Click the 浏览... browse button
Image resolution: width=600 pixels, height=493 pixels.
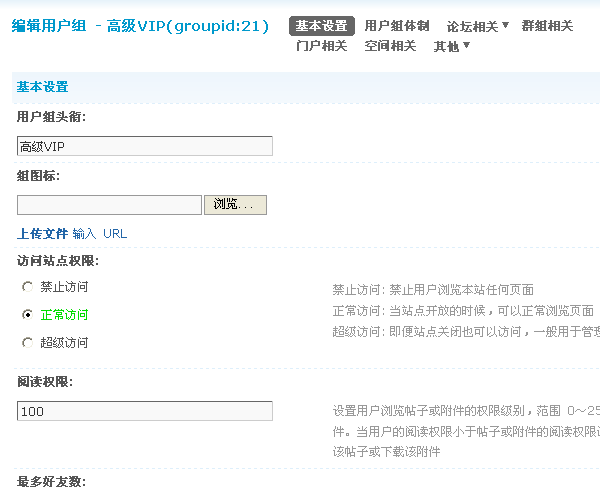click(236, 204)
